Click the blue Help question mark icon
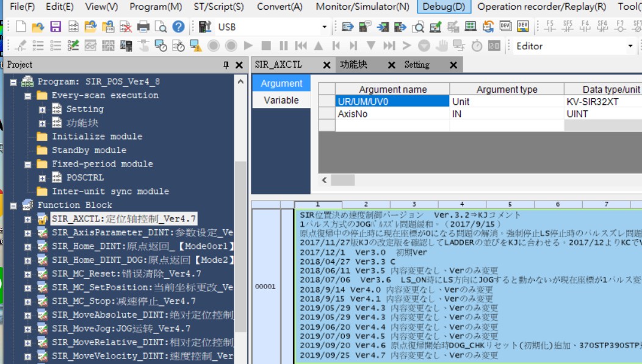Viewport: 642px width, 364px height. [x=178, y=27]
